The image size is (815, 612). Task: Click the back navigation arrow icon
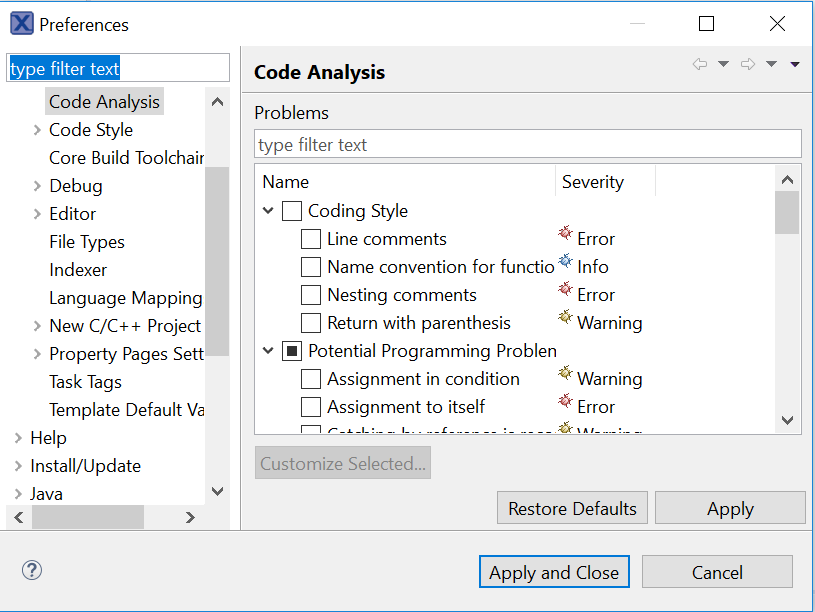point(700,65)
